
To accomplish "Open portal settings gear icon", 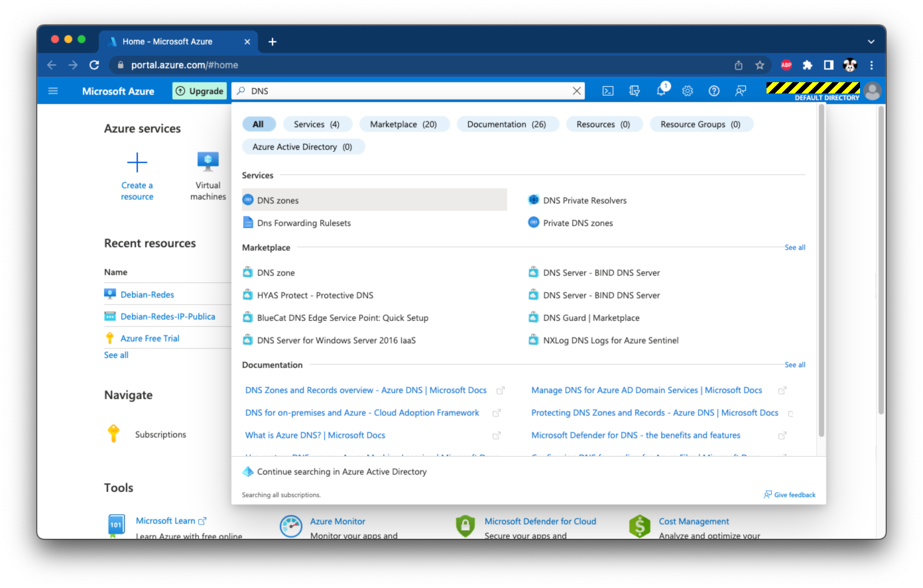I will coord(688,91).
